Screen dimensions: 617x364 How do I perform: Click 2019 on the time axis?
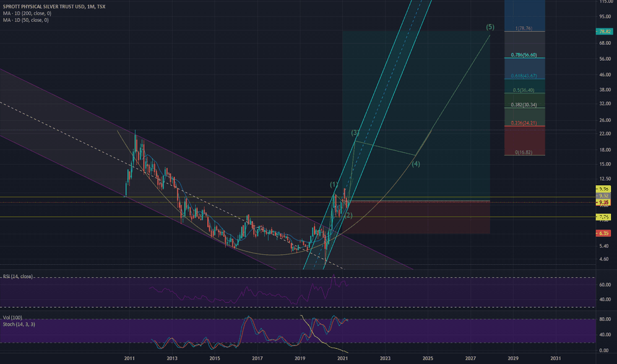click(300, 359)
